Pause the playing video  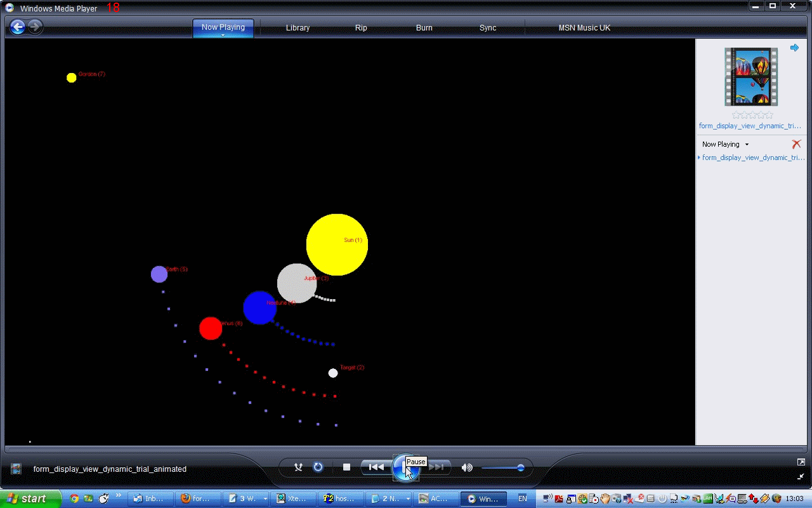coord(405,468)
